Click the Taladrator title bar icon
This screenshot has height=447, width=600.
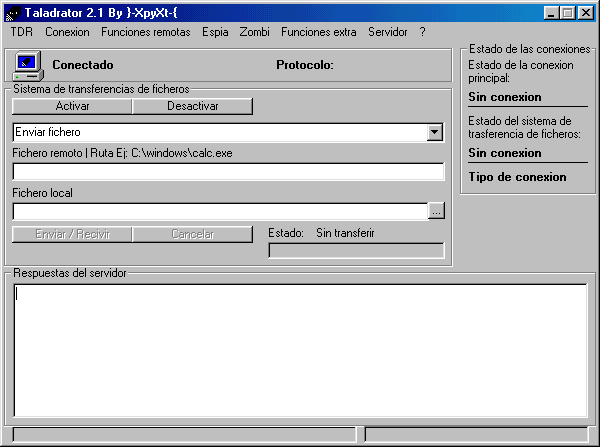click(x=13, y=13)
